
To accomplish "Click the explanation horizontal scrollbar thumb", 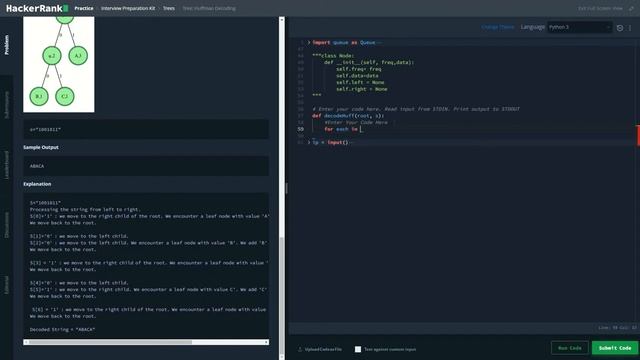I will click(x=110, y=342).
